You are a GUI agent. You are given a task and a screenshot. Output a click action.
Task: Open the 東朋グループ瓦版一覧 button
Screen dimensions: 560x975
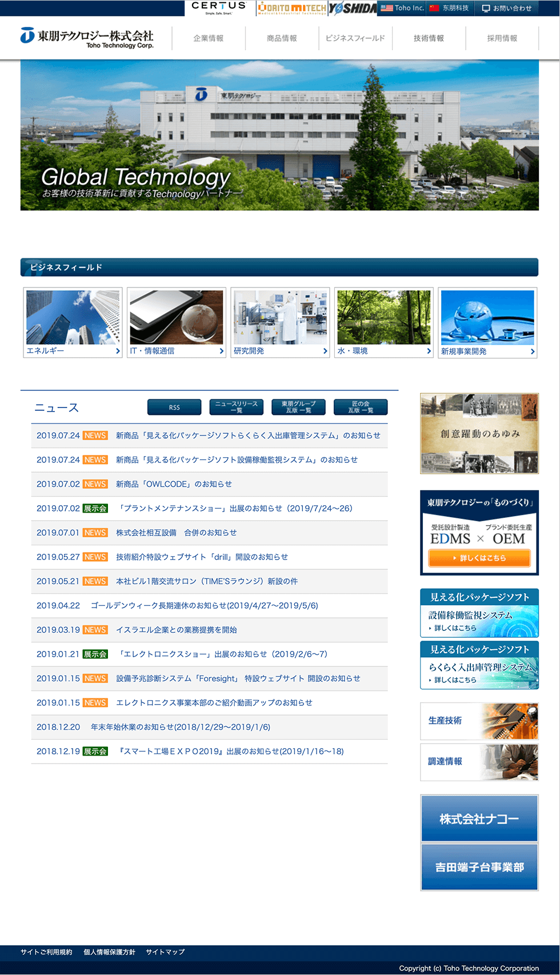[298, 407]
